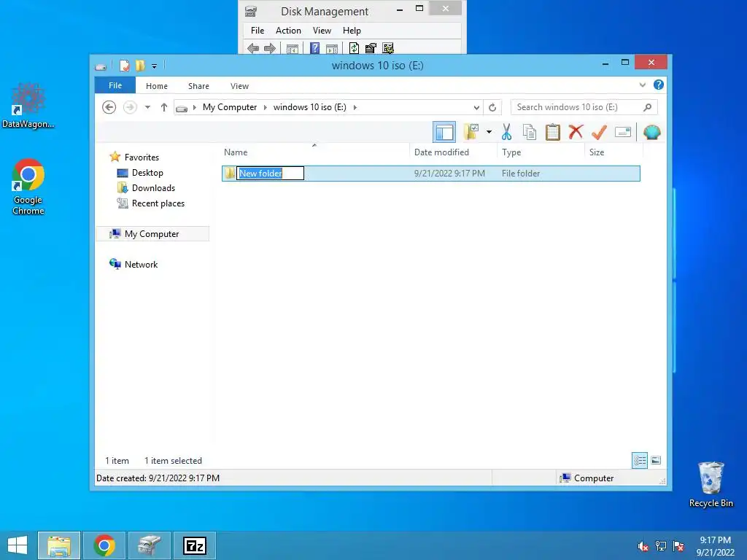Select Recent places in the navigation pane
Image resolution: width=747 pixels, height=560 pixels.
point(158,203)
